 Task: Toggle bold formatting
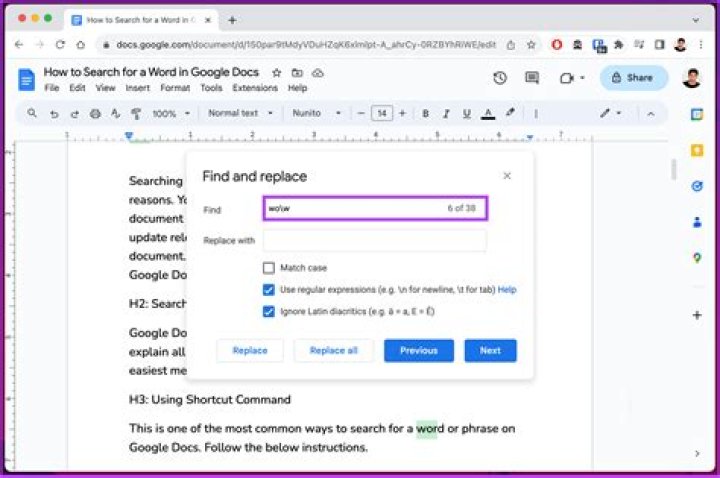click(x=425, y=114)
